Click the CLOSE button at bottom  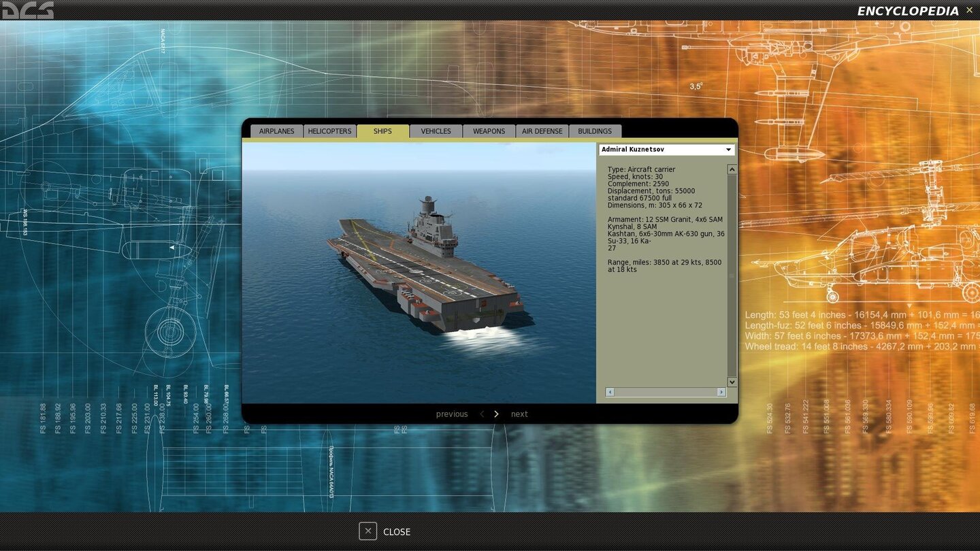click(x=385, y=532)
